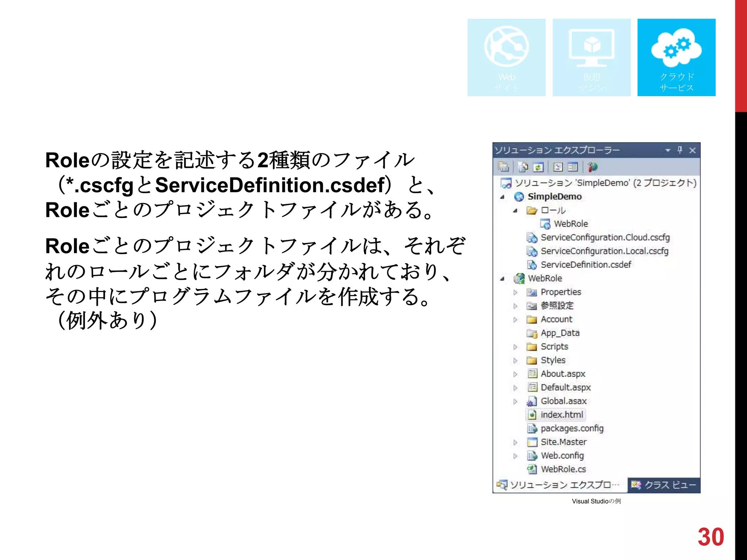
Task: Click the Account folder icon
Action: click(x=532, y=319)
